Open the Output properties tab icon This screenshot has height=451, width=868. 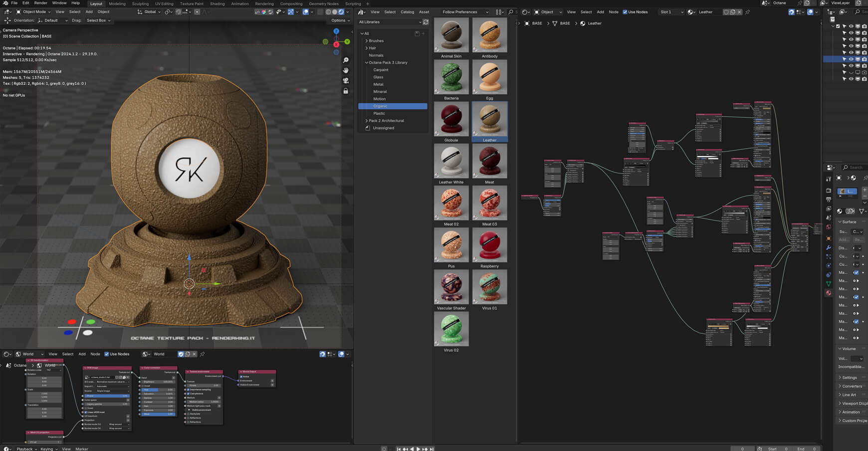coord(829,200)
